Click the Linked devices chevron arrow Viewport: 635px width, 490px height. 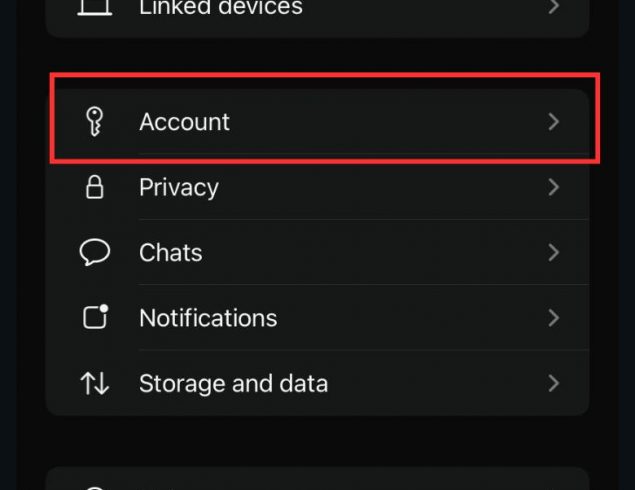pos(554,8)
